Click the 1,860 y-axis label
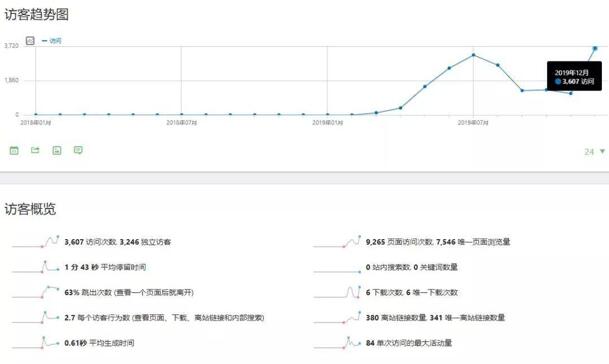Image resolution: width=609 pixels, height=364 pixels. 11,80
